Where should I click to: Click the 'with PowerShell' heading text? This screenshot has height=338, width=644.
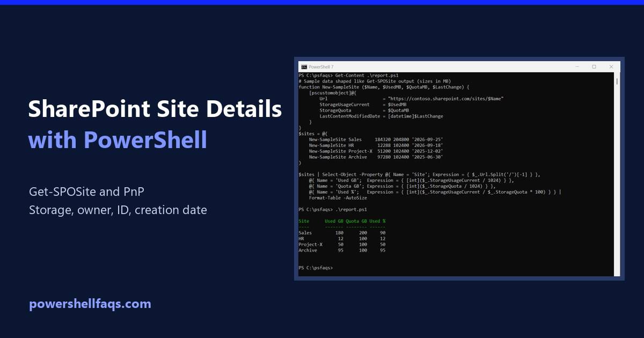[x=118, y=139]
